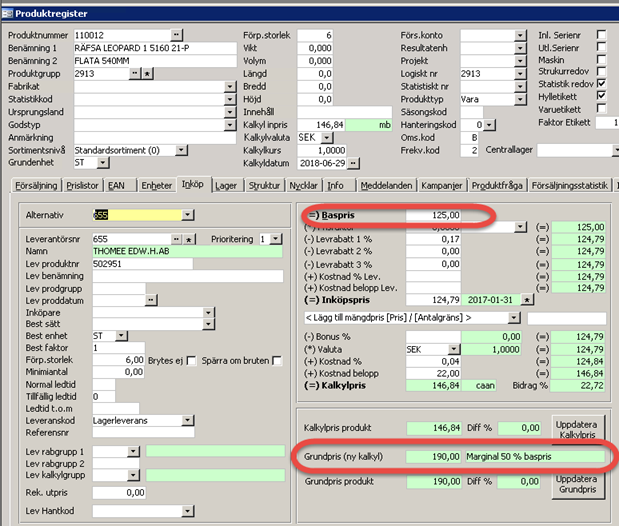The height and width of the screenshot is (526, 619).
Task: Uncheck Statistik redov checkbox
Action: pyautogui.click(x=601, y=84)
